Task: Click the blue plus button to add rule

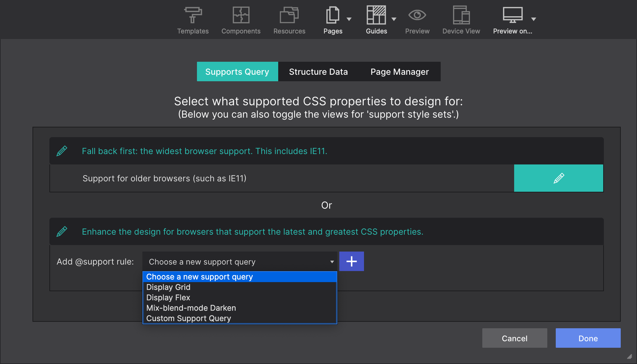Action: (352, 261)
